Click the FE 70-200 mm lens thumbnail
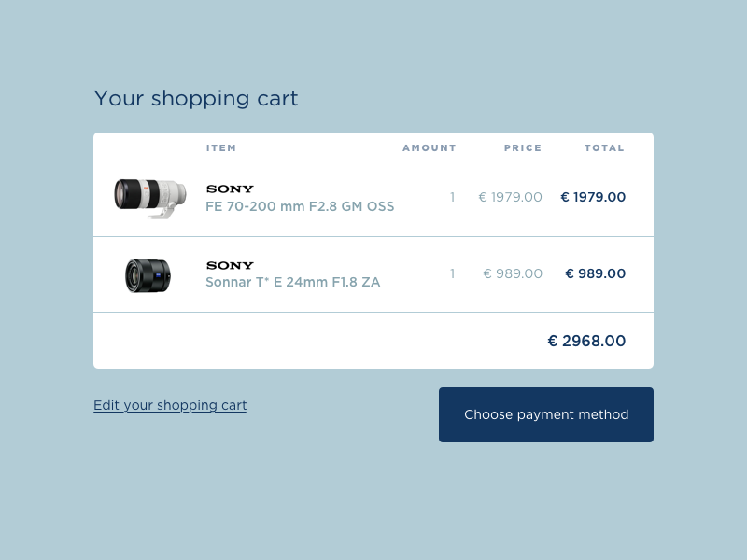Image resolution: width=747 pixels, height=560 pixels. pyautogui.click(x=148, y=197)
